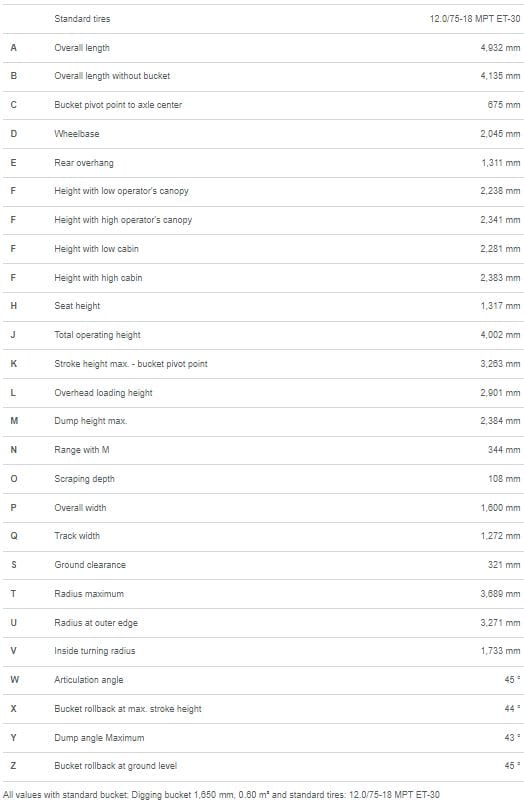Viewport: 524px width, 804px height.
Task: Click the Total operating height label
Action: tap(97, 335)
